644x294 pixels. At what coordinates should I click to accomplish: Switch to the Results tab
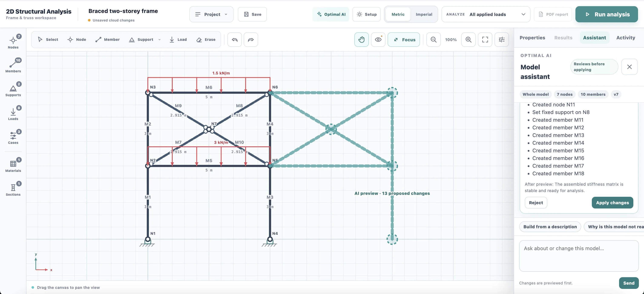(x=563, y=38)
